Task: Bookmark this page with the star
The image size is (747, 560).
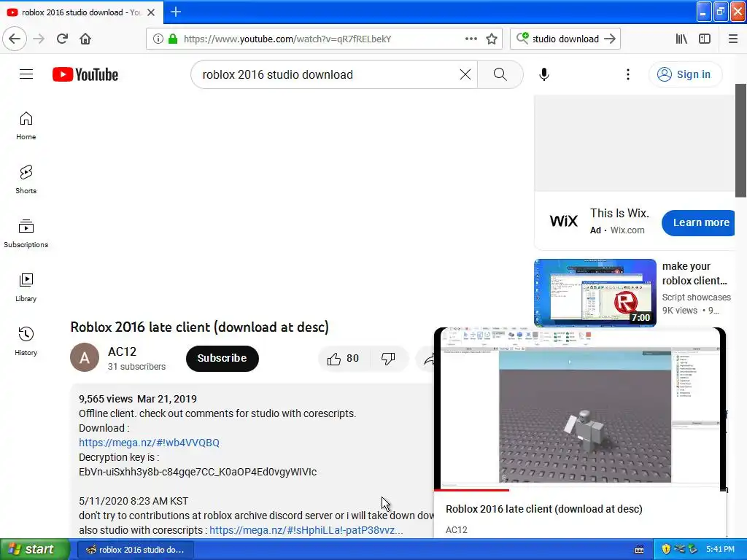Action: tap(492, 39)
